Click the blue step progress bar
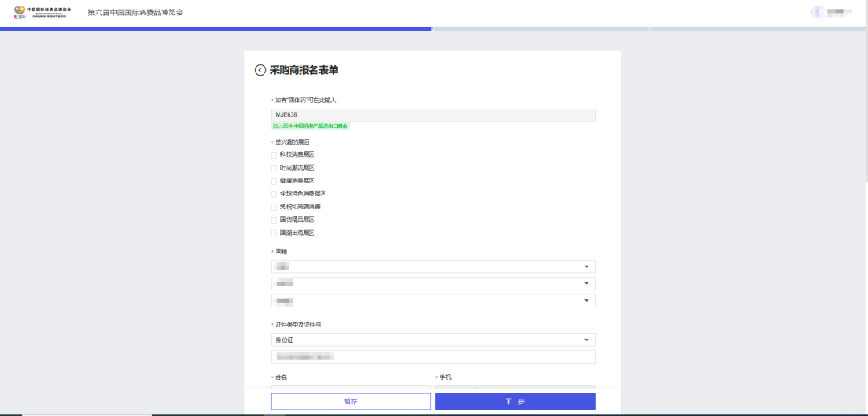 [x=215, y=28]
